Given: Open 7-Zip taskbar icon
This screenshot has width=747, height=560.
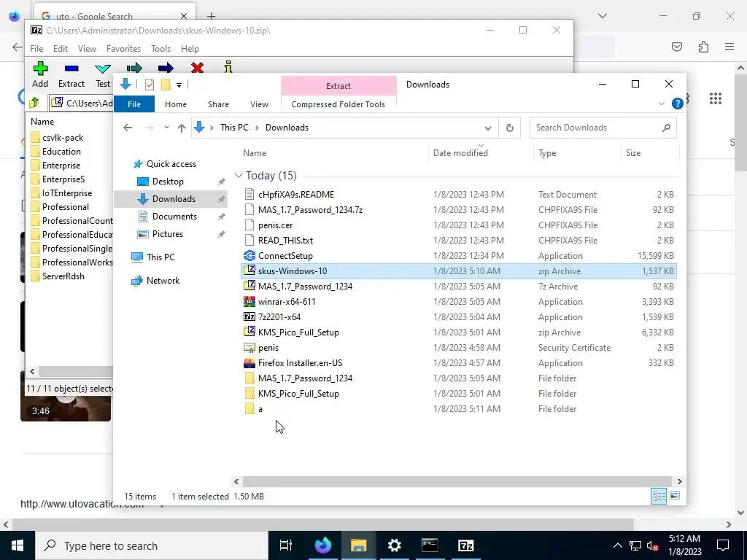Looking at the screenshot, I should click(465, 545).
